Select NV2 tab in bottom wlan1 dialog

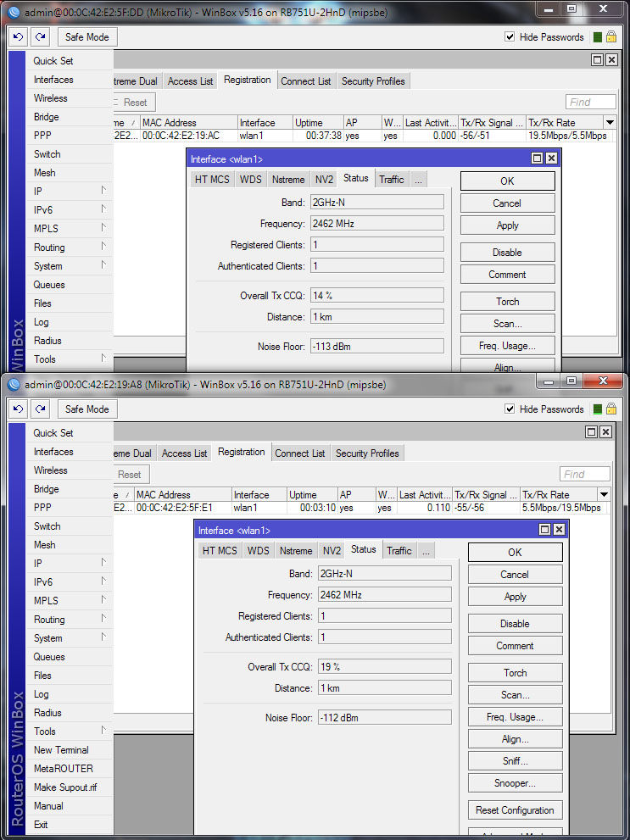(332, 551)
